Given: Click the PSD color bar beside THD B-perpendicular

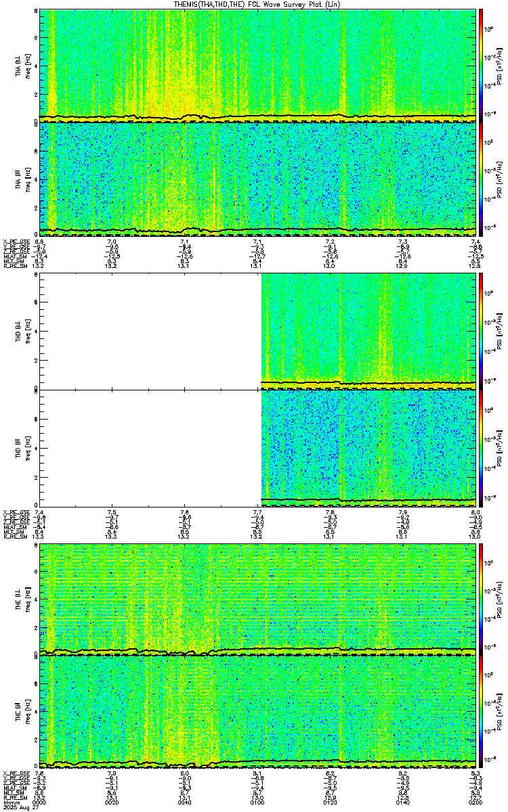Looking at the screenshot, I should pos(482,331).
